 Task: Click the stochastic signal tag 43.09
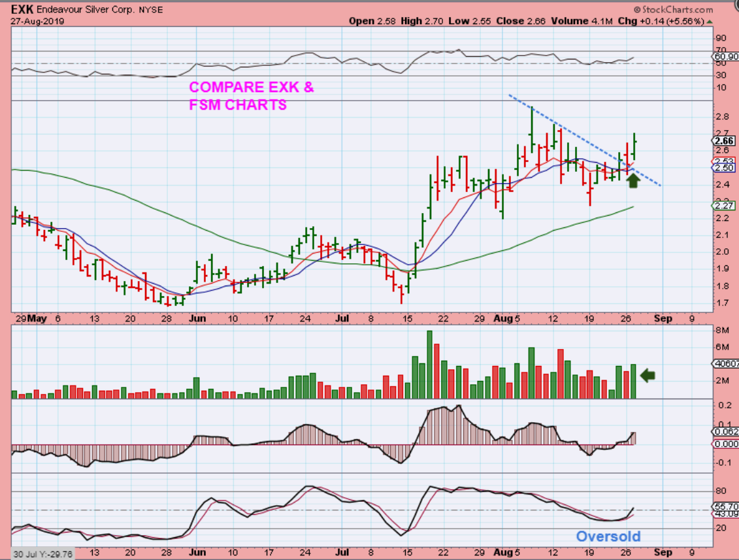point(726,514)
